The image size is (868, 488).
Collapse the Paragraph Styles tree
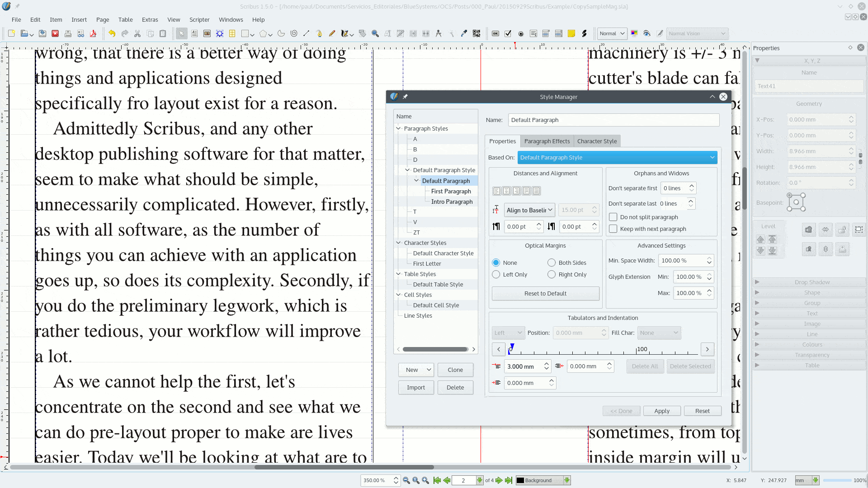pos(398,128)
